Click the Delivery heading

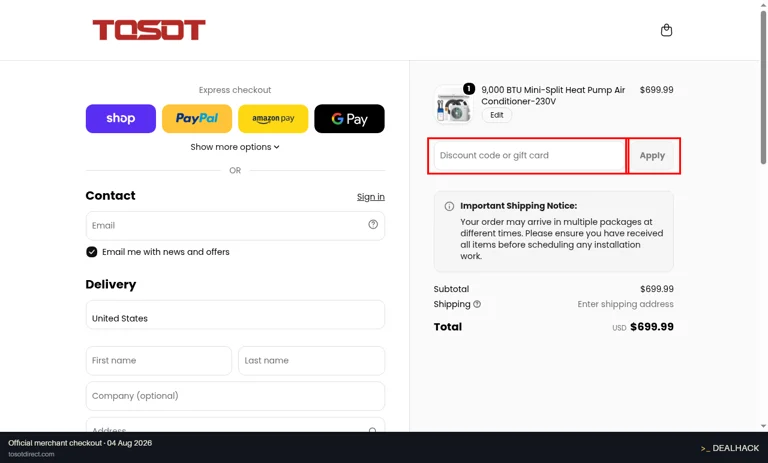pyautogui.click(x=111, y=285)
